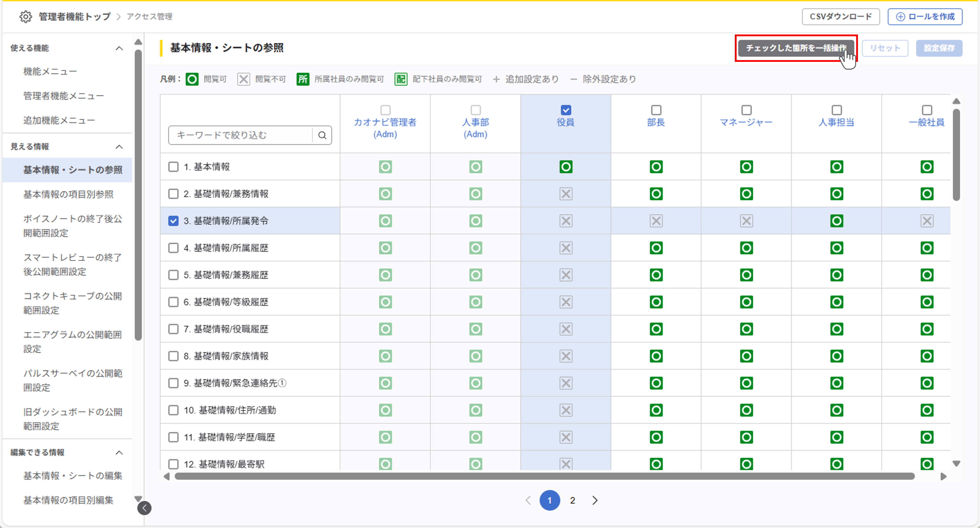Check the 1. 基本情報 row checkbox

174,167
